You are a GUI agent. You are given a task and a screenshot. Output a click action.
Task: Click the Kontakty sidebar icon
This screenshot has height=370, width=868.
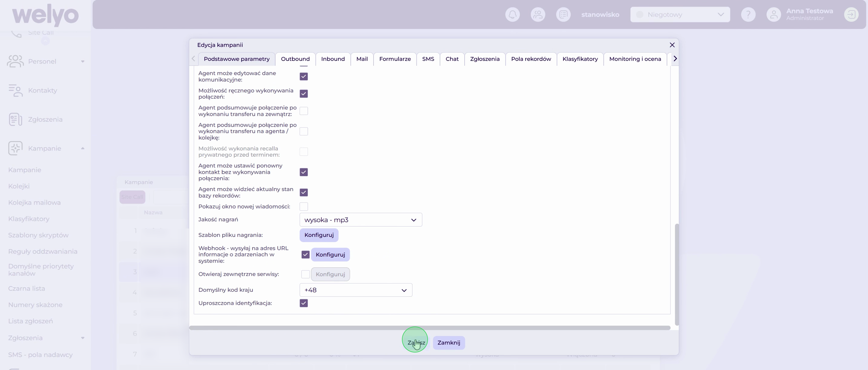(x=15, y=90)
